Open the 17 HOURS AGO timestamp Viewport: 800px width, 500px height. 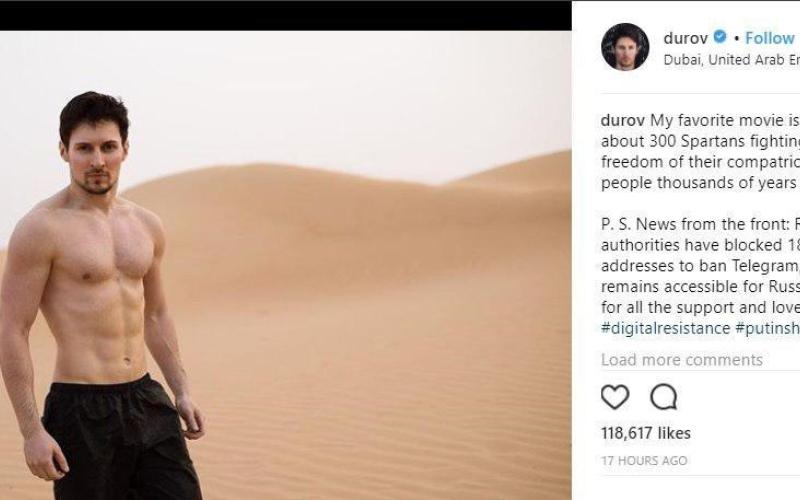(644, 461)
